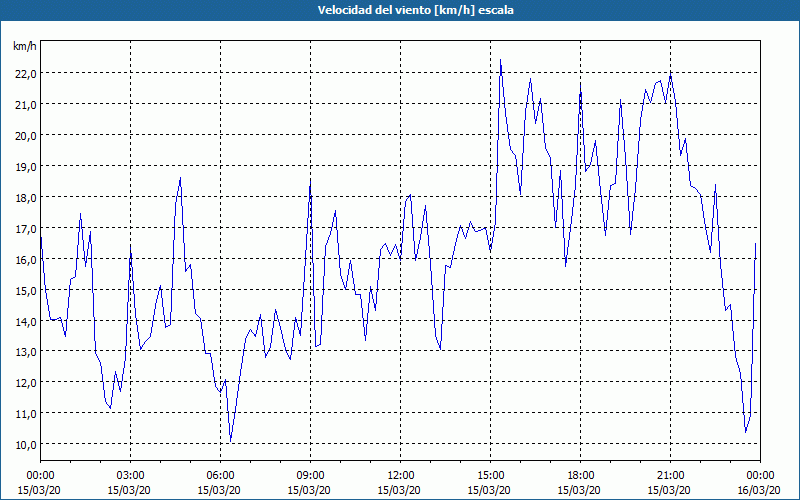
Task: Click the 21:00 time axis label
Action: click(670, 476)
